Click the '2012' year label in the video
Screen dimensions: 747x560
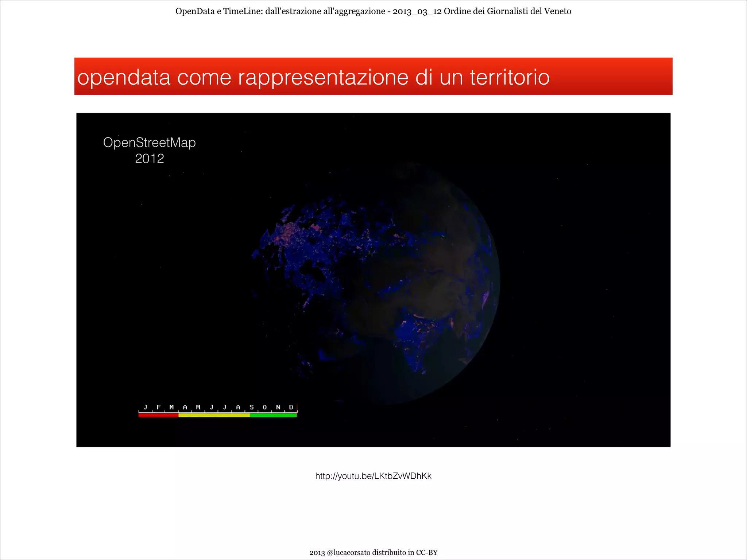(150, 159)
